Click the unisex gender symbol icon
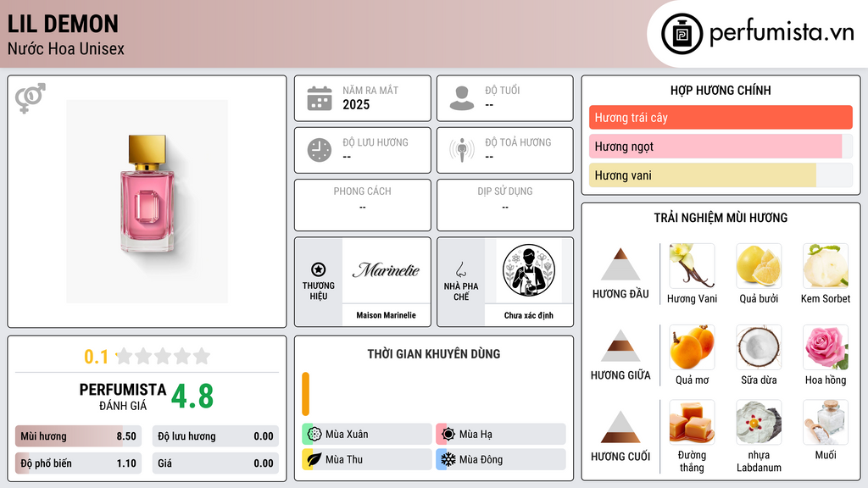Viewport: 868px width, 488px height. point(30,98)
